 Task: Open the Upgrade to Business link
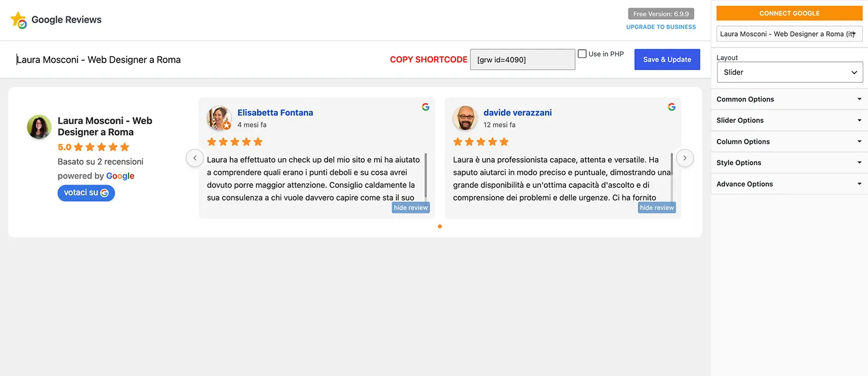pos(661,27)
